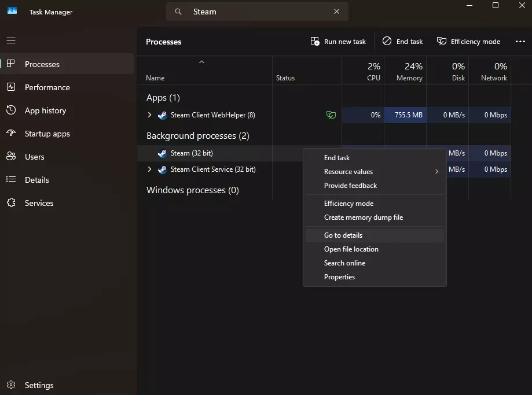Choose End task from context menu
Viewport: 532px width, 395px height.
click(x=375, y=158)
